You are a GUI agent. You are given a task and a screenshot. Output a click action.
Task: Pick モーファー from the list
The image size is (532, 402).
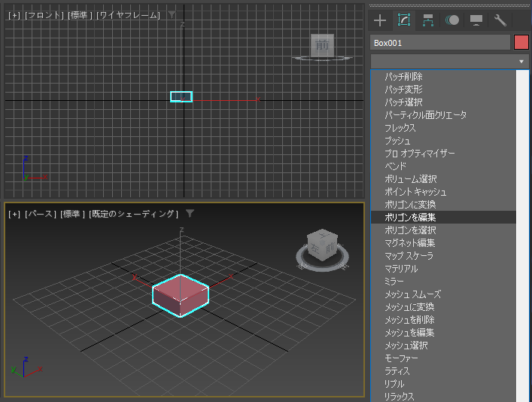(x=443, y=358)
